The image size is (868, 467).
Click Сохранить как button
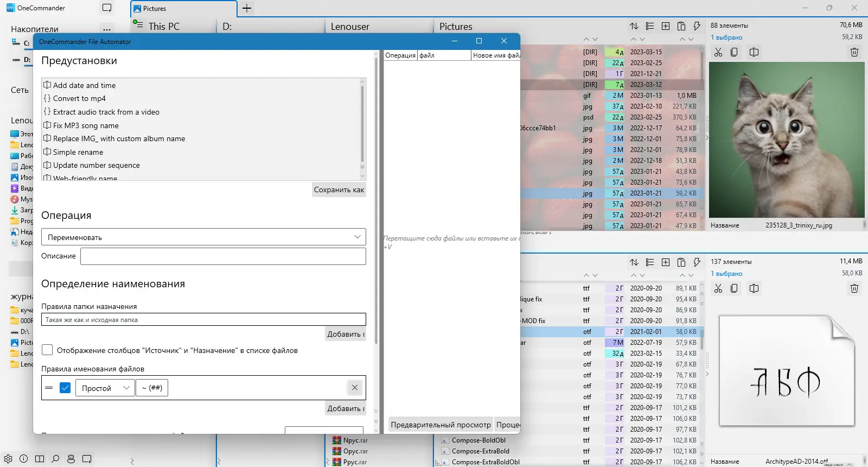(x=339, y=190)
